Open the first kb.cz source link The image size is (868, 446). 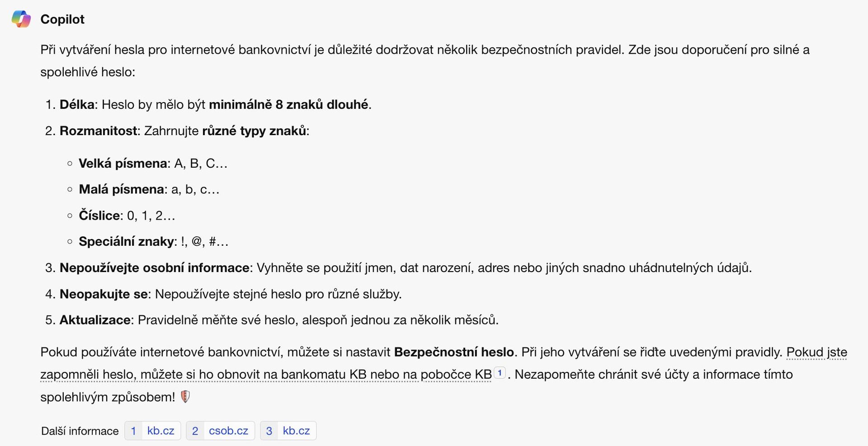click(160, 431)
